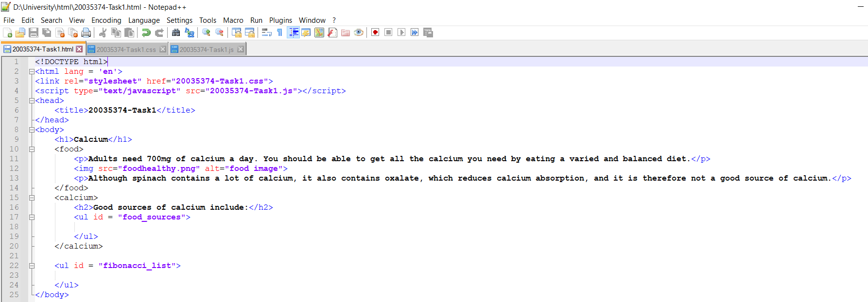Click the Save All toolbar icon
This screenshot has width=868, height=302.
47,33
